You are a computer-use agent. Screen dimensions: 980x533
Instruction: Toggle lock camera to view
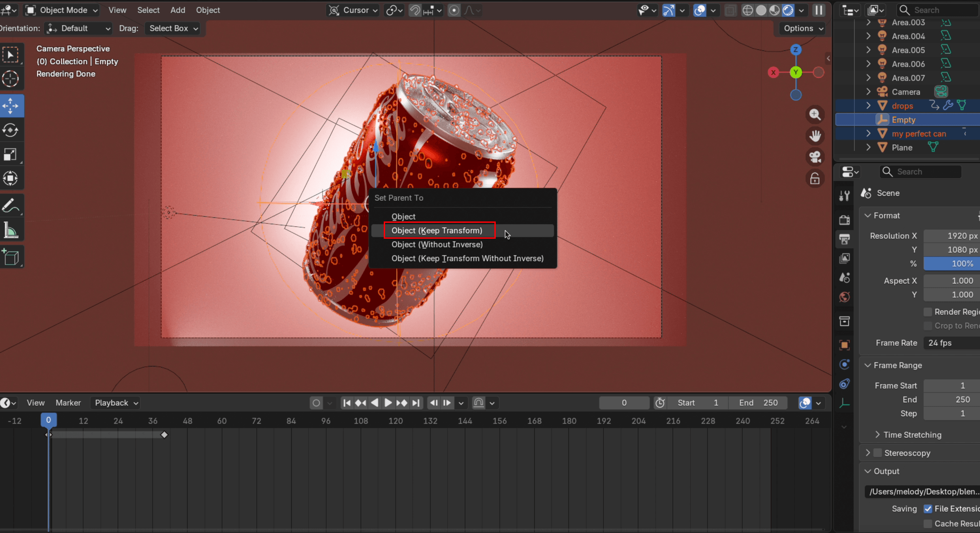[815, 178]
